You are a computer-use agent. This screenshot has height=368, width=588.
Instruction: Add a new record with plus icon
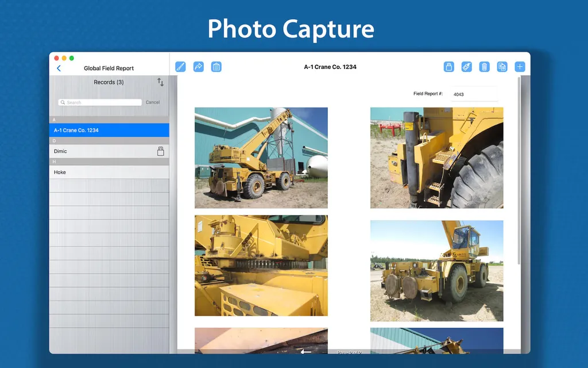520,67
